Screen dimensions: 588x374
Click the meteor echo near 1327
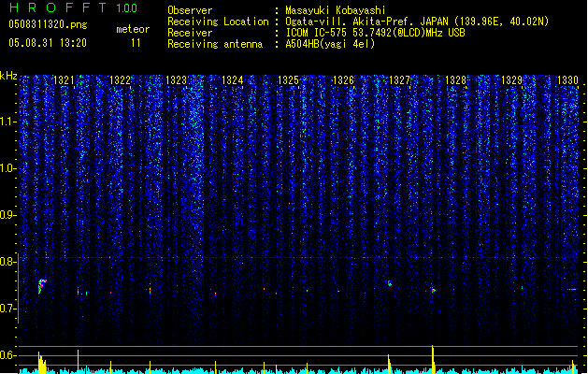[390, 283]
